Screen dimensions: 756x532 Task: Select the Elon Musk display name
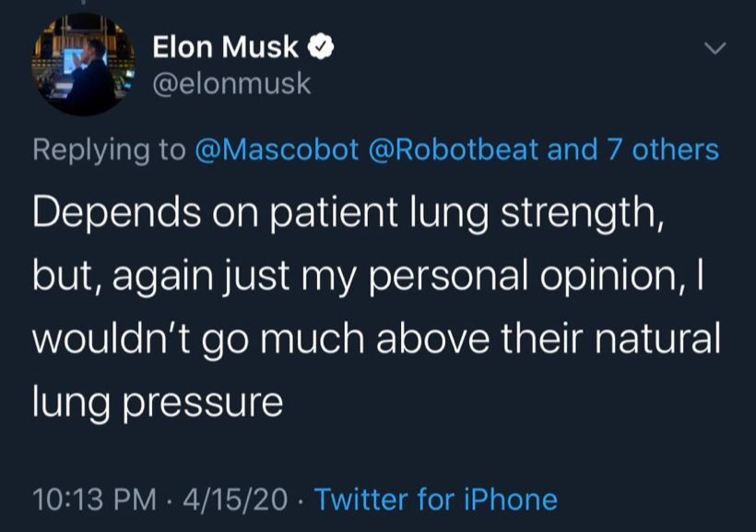226,47
